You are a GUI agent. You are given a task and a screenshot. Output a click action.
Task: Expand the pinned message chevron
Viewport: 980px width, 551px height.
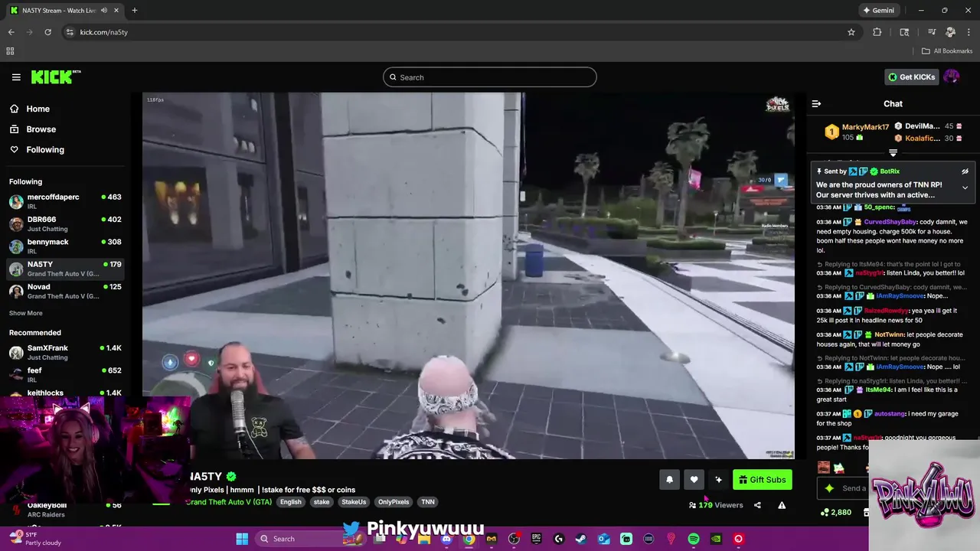pos(965,187)
